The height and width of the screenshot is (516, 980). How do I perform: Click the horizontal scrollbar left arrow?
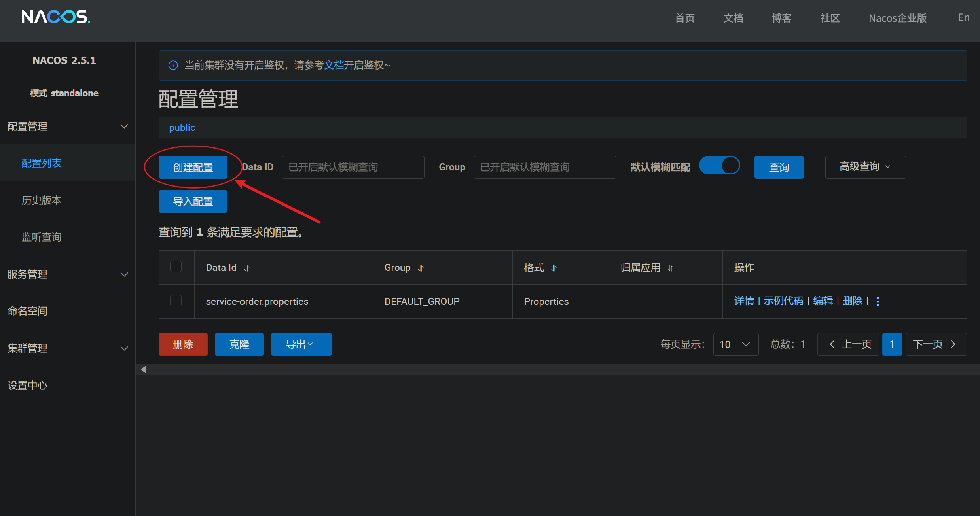[144, 369]
